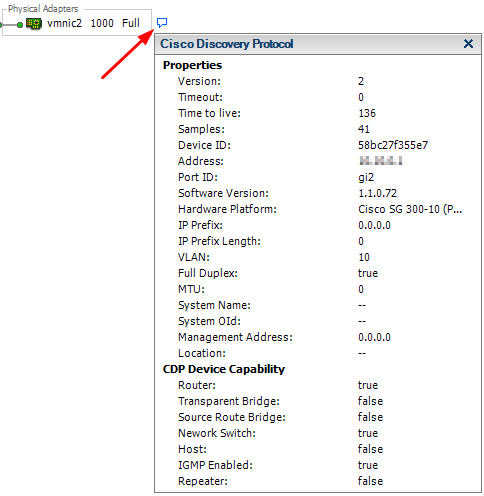The height and width of the screenshot is (496, 484).
Task: Click the green link status dot
Action: click(x=20, y=25)
